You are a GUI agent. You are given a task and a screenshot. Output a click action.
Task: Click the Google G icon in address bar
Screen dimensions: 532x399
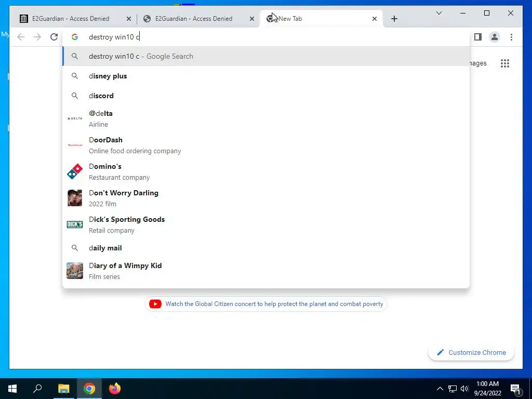tap(75, 37)
